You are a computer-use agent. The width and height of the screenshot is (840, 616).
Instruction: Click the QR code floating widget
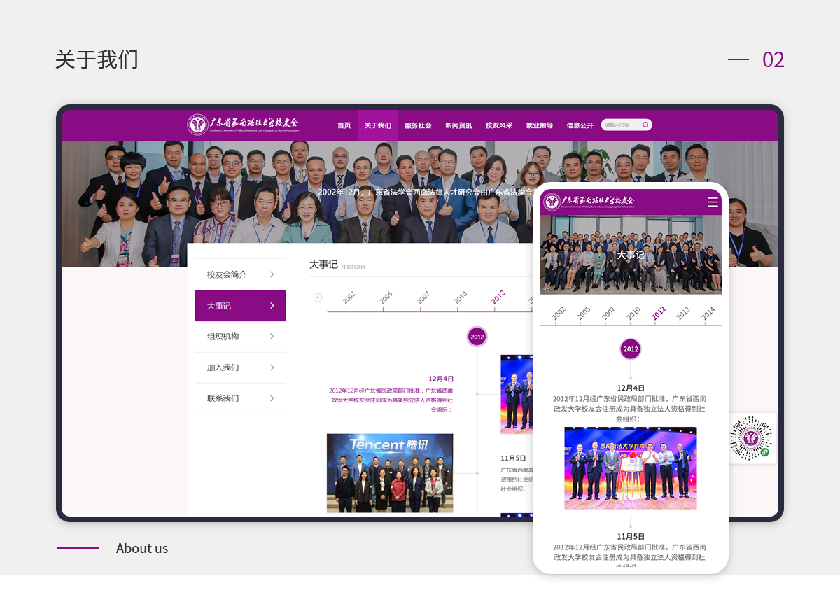coord(751,438)
